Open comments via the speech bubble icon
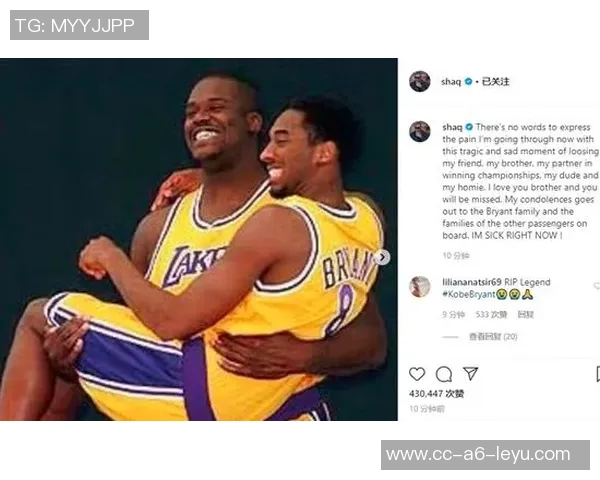This screenshot has height=480, width=600. coord(444,374)
